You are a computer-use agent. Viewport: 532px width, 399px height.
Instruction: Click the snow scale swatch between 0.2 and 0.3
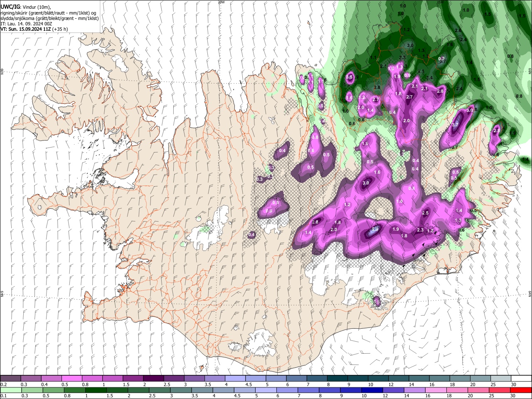[10, 379]
